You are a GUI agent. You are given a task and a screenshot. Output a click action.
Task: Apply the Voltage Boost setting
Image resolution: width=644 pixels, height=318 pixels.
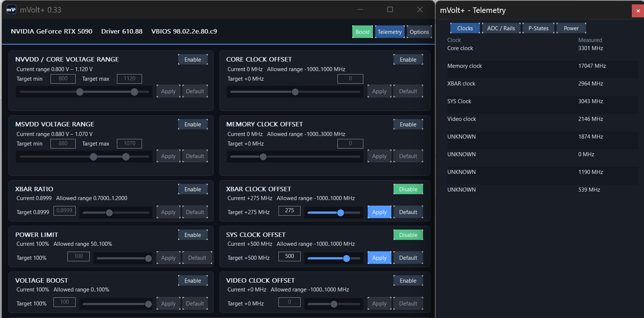pos(169,304)
